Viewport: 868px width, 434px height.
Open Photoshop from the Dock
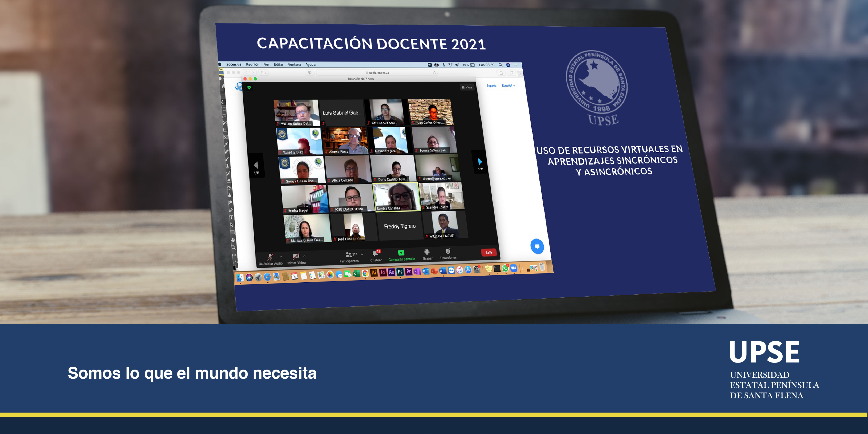click(400, 272)
